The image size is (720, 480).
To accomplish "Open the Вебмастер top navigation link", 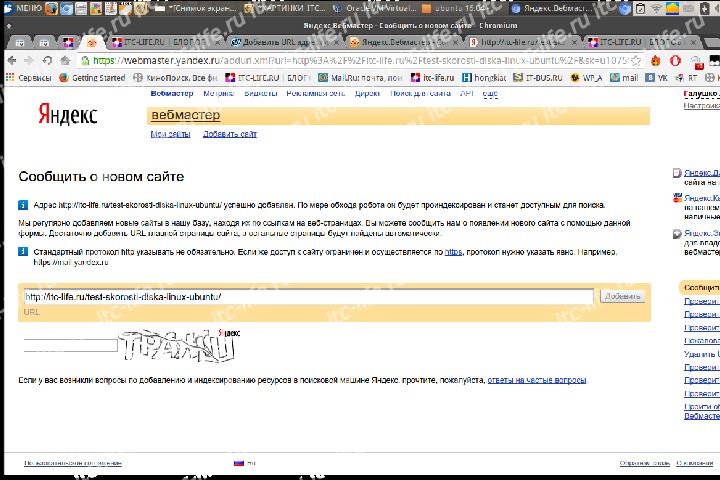I will click(x=172, y=93).
